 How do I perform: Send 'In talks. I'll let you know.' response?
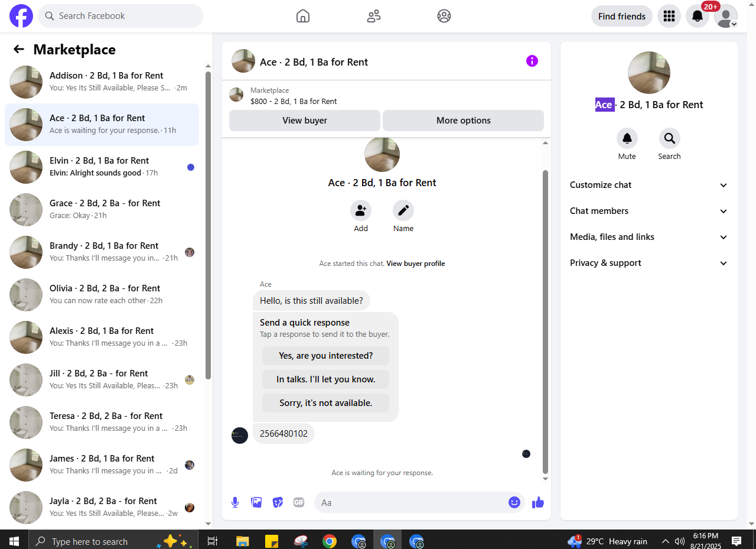tap(326, 379)
